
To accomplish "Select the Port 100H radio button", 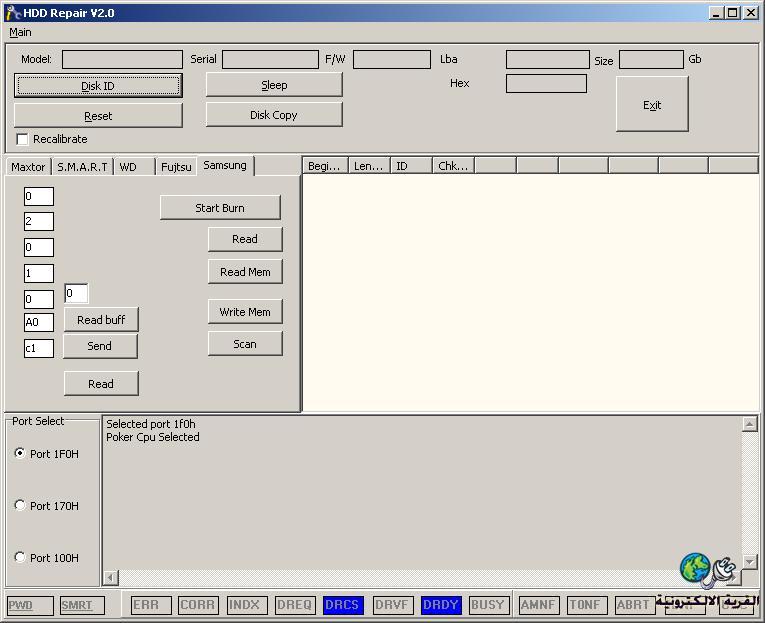I will (20, 557).
